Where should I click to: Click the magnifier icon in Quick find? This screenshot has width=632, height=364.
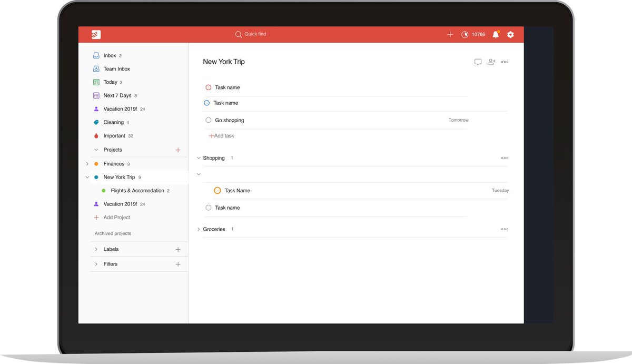coord(239,34)
